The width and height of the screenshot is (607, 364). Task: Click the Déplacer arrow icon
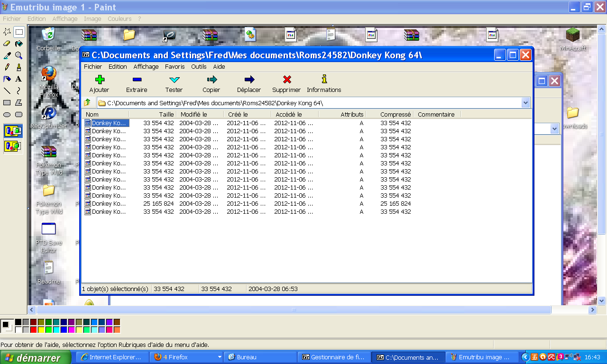[x=248, y=83]
